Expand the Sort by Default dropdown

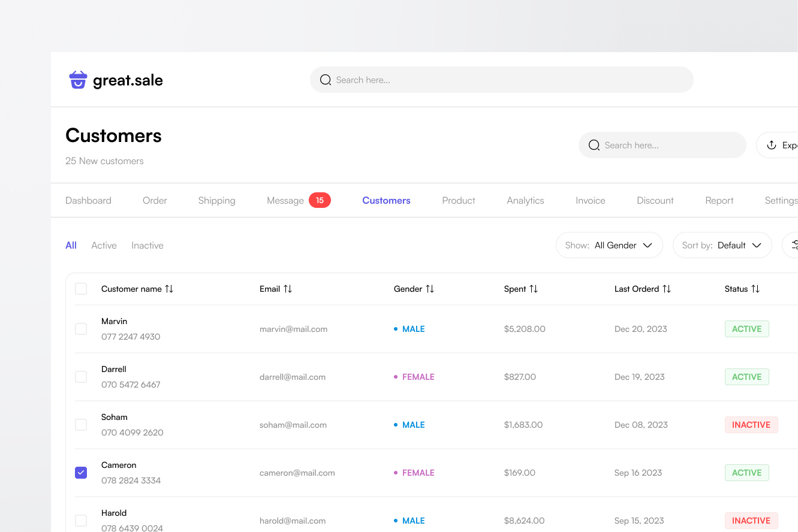(x=722, y=245)
